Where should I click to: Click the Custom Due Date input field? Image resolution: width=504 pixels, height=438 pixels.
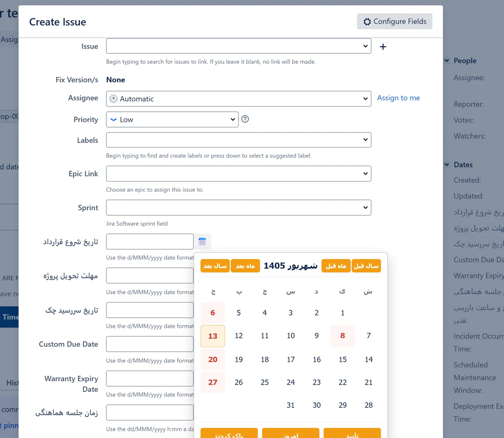point(150,344)
